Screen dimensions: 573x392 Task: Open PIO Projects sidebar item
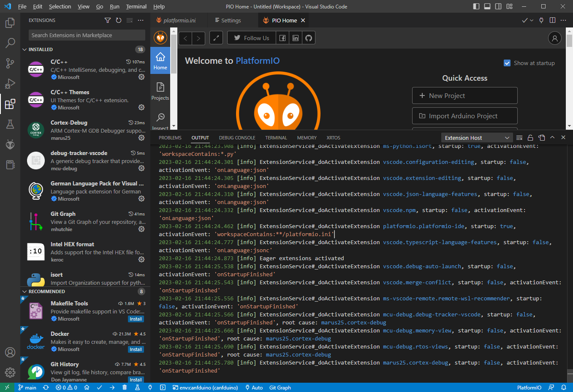[160, 91]
